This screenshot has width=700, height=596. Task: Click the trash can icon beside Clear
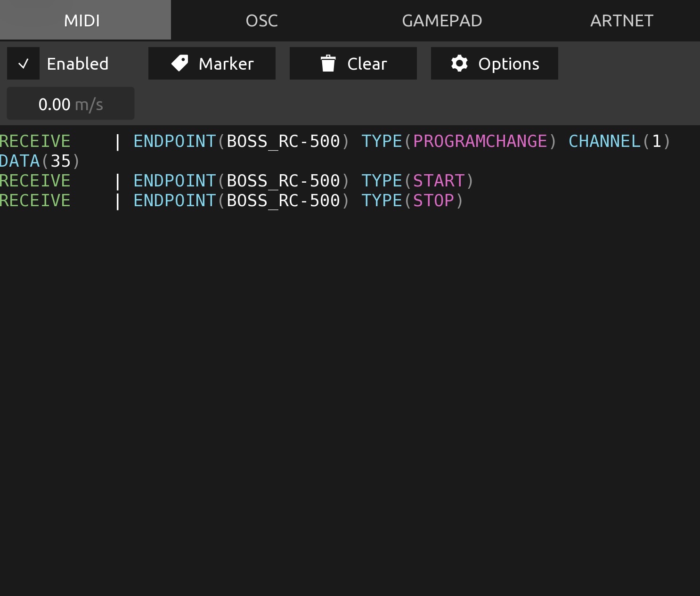coord(328,64)
